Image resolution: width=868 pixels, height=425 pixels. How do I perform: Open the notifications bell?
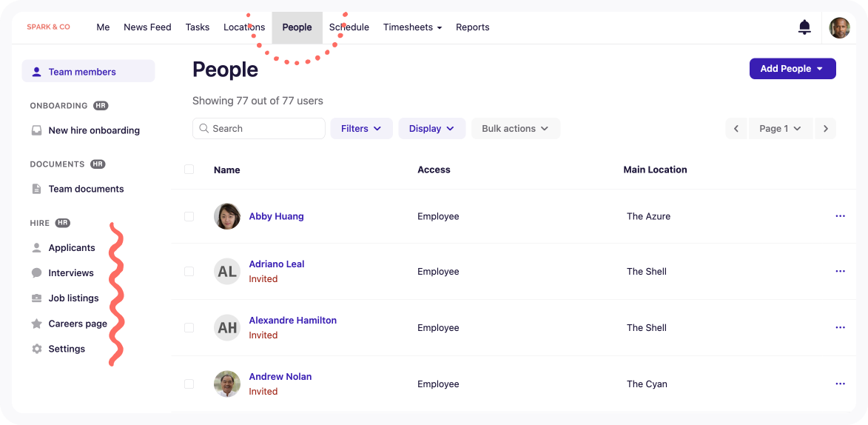coord(804,27)
